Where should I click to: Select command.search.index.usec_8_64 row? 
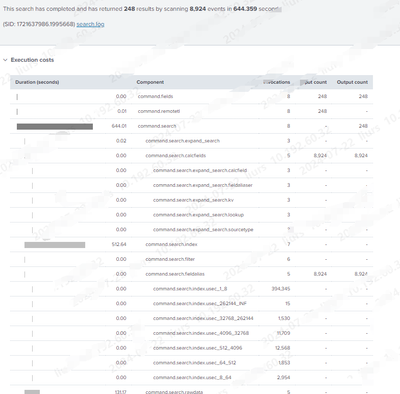[192, 377]
